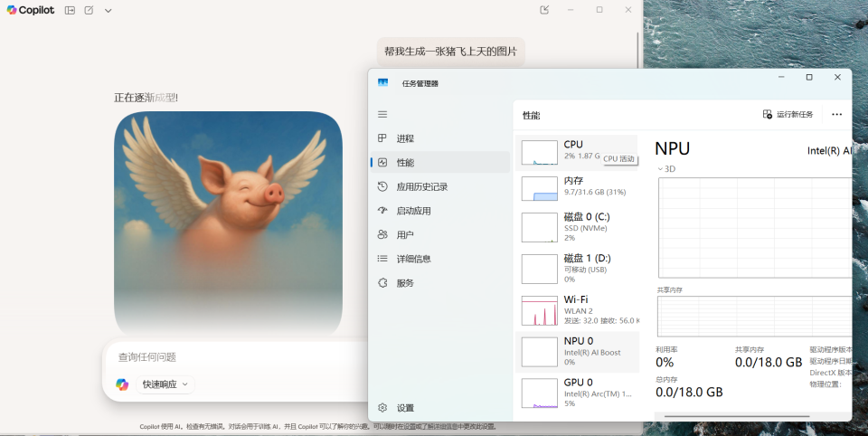Click the Copilot chat vertical scrollbar
The height and width of the screenshot is (436, 868).
coord(637,50)
